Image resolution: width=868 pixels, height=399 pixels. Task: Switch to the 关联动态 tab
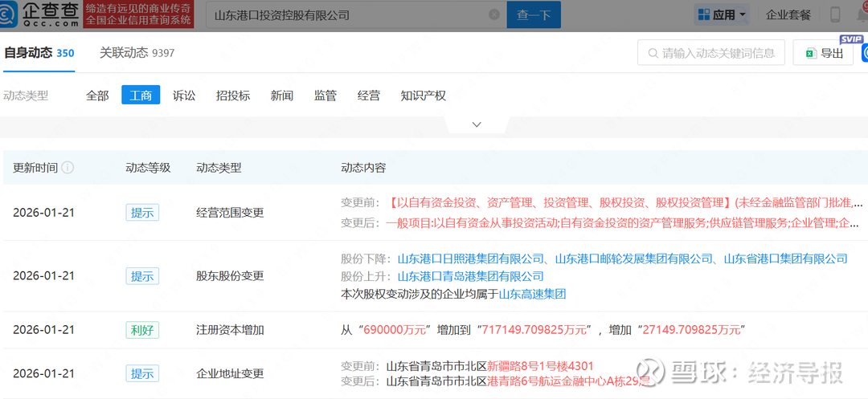(x=137, y=53)
